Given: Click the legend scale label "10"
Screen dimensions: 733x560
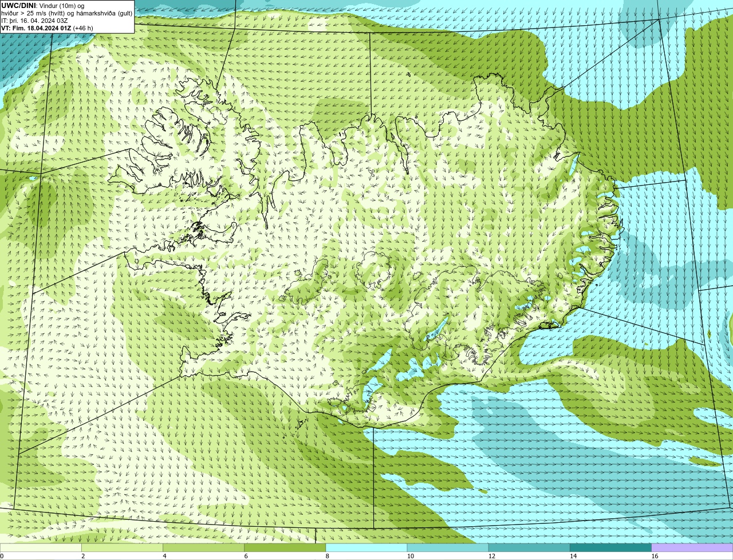Looking at the screenshot, I should pos(411,556).
